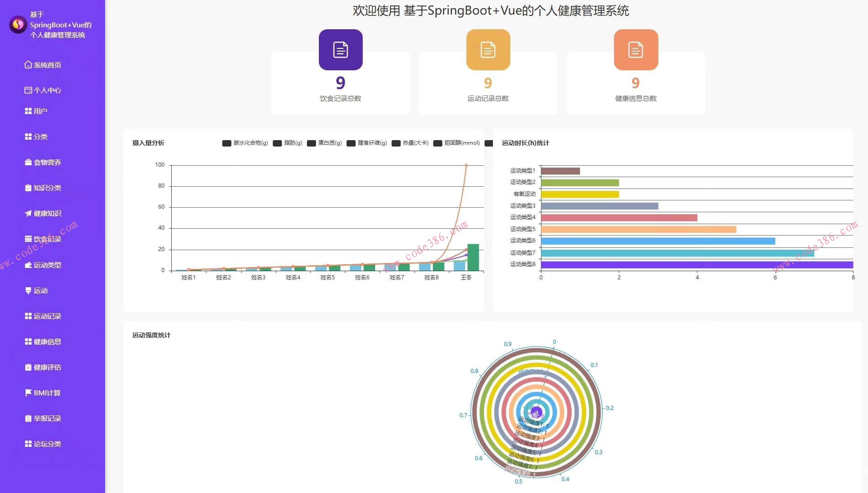
Task: Click the grid icon beside 运动记录
Action: 28,316
